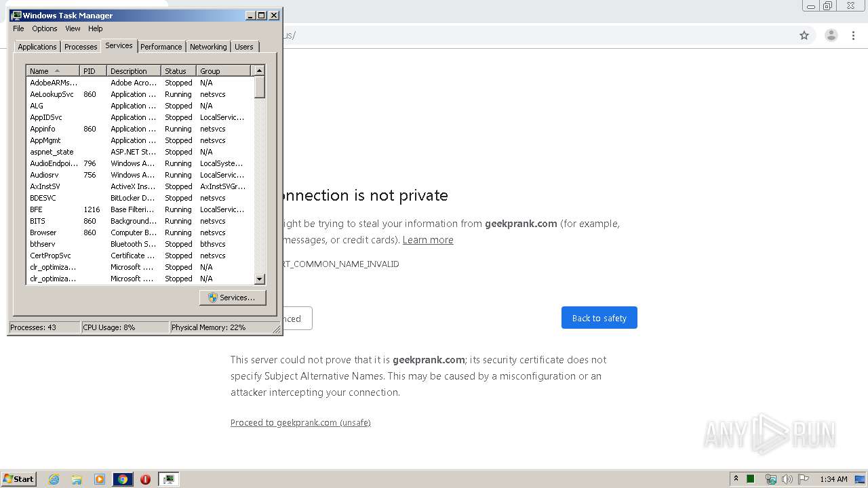Click the clock showing 1:34 AM

pos(833,479)
